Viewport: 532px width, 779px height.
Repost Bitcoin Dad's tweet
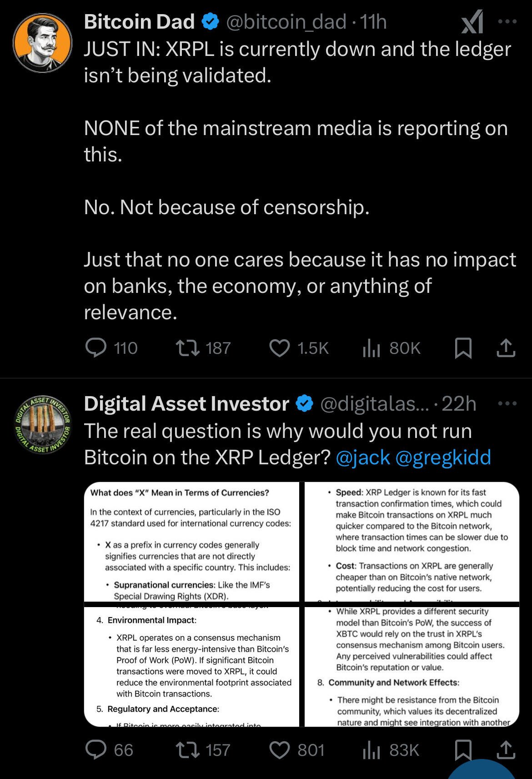[203, 348]
